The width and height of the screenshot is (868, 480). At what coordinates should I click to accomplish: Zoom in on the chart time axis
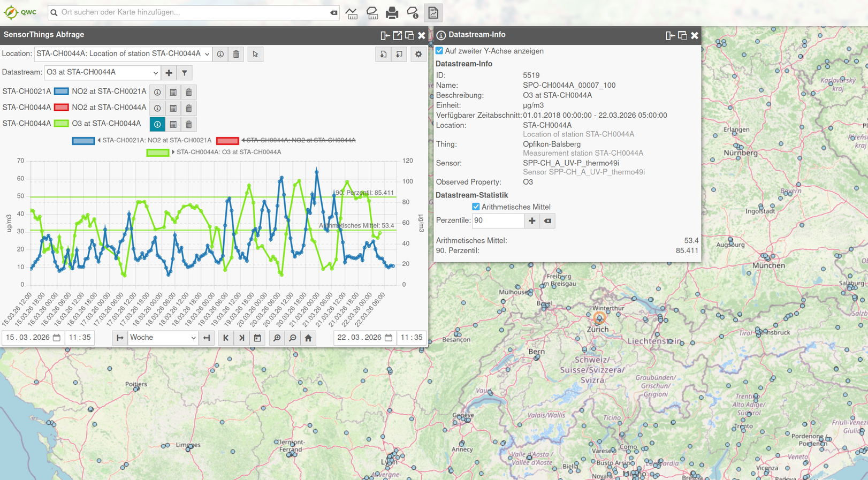[x=277, y=338]
